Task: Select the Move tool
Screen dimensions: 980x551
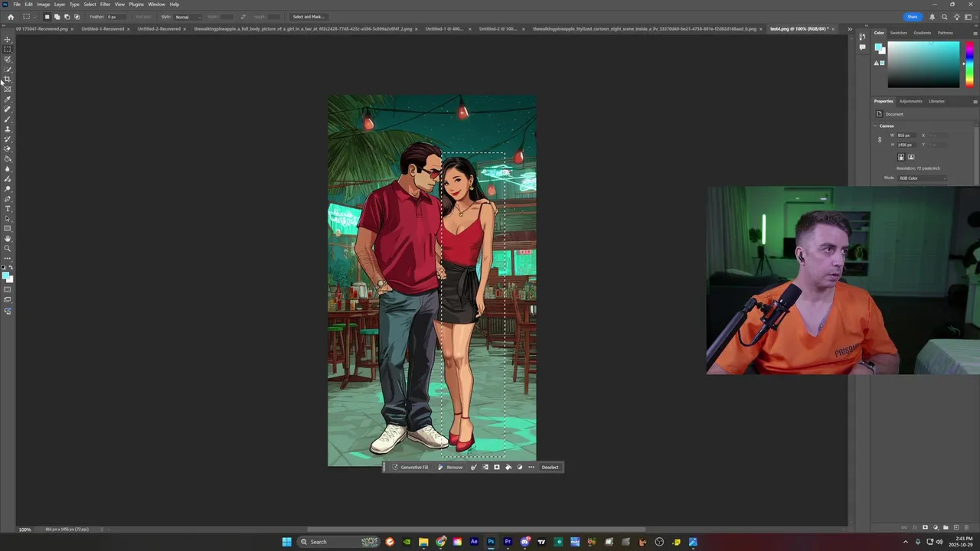Action: point(8,39)
